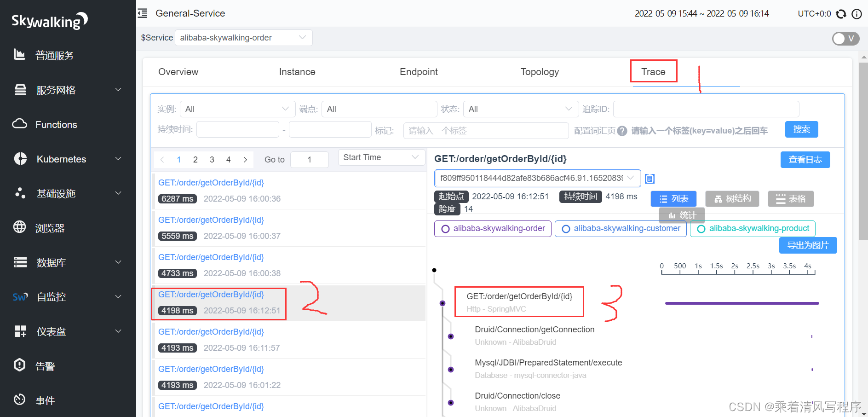Click the 仪表盘 grid icon
Screen dimensions: 868x417
click(x=20, y=331)
